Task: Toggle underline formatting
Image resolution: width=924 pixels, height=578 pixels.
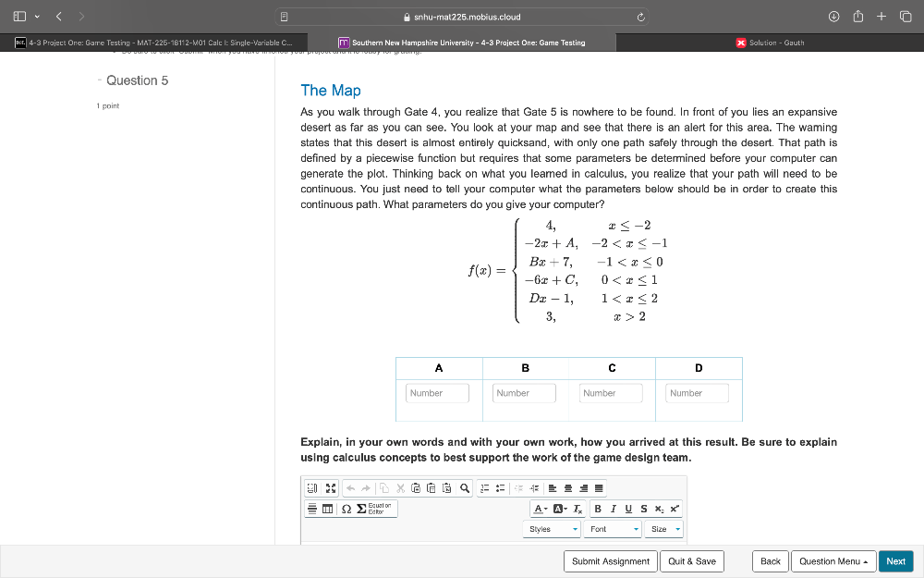Action: [x=628, y=509]
